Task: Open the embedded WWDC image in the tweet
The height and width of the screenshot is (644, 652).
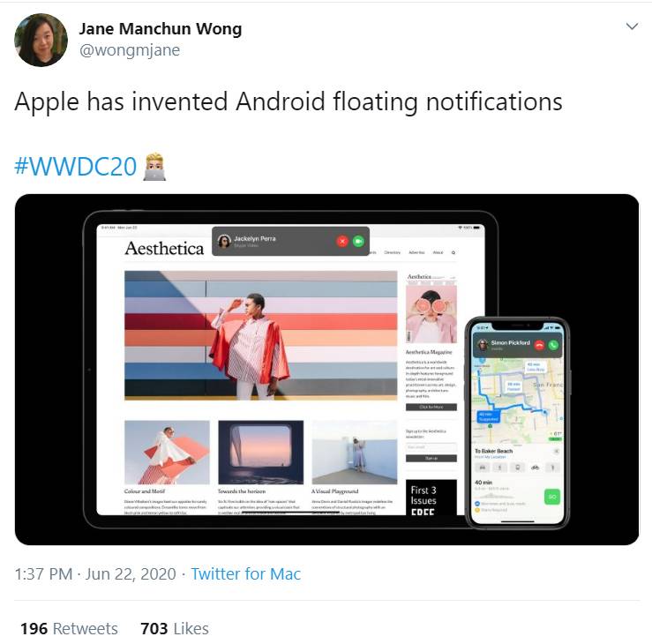Action: coord(326,369)
